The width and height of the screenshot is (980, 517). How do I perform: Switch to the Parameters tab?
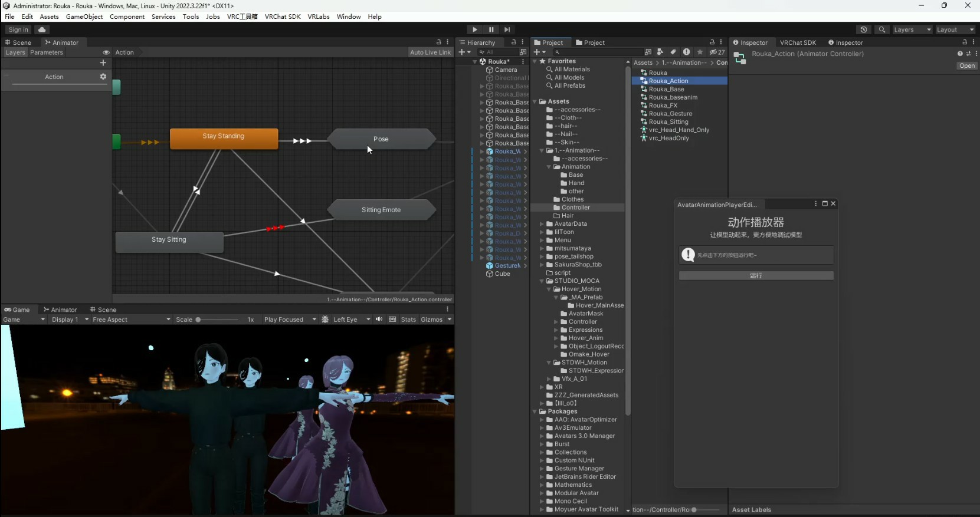(x=47, y=52)
